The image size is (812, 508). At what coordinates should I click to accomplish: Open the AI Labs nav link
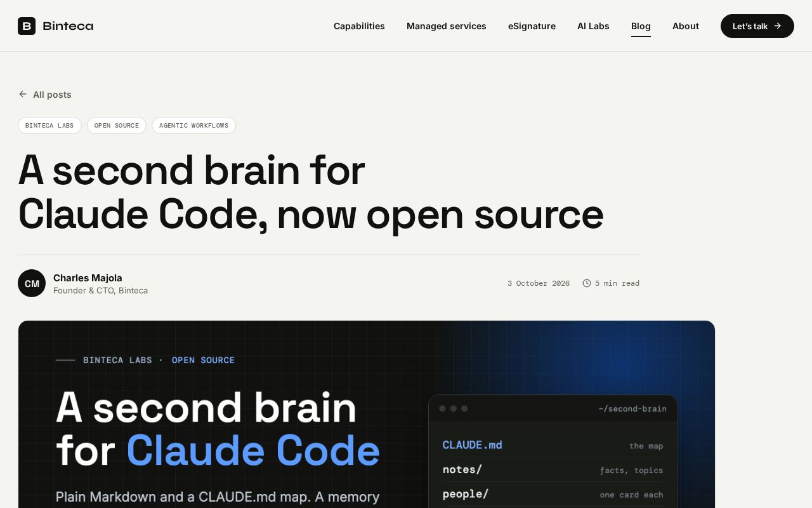(x=593, y=26)
